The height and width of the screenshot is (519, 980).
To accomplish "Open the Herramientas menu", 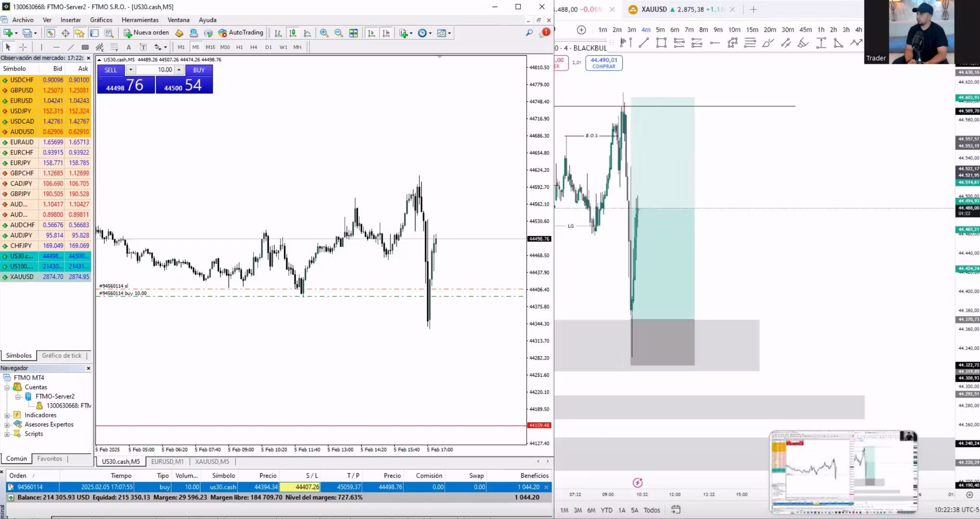I will coord(140,20).
